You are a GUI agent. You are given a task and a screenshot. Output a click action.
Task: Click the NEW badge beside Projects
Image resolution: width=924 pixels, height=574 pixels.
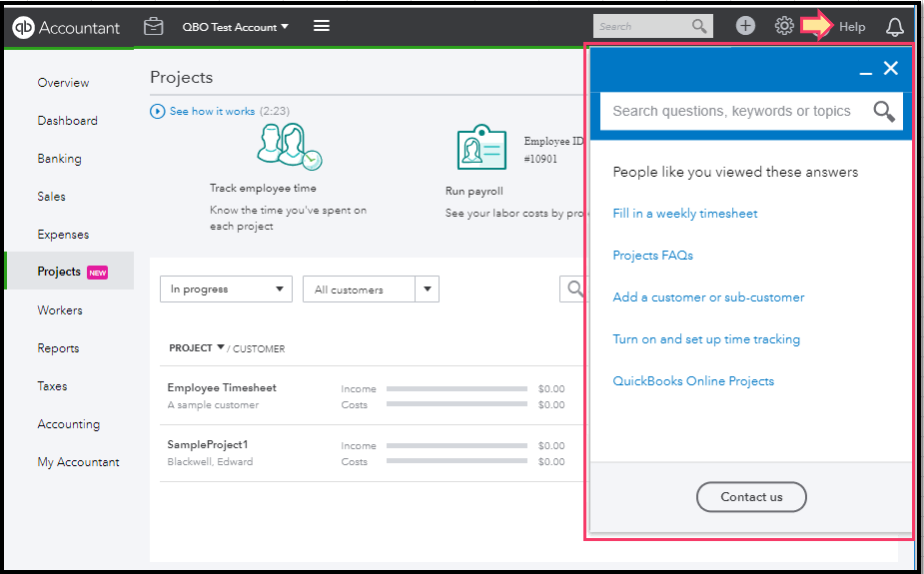tap(97, 273)
